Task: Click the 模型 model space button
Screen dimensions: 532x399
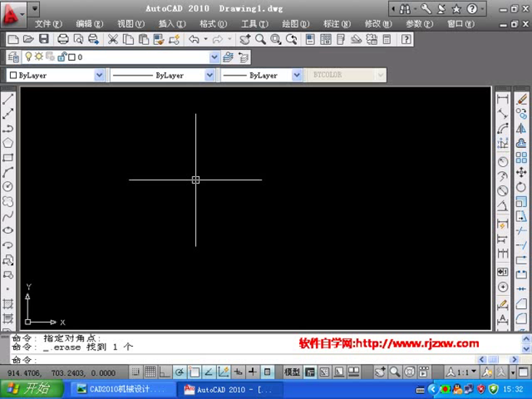Action: pyautogui.click(x=292, y=372)
